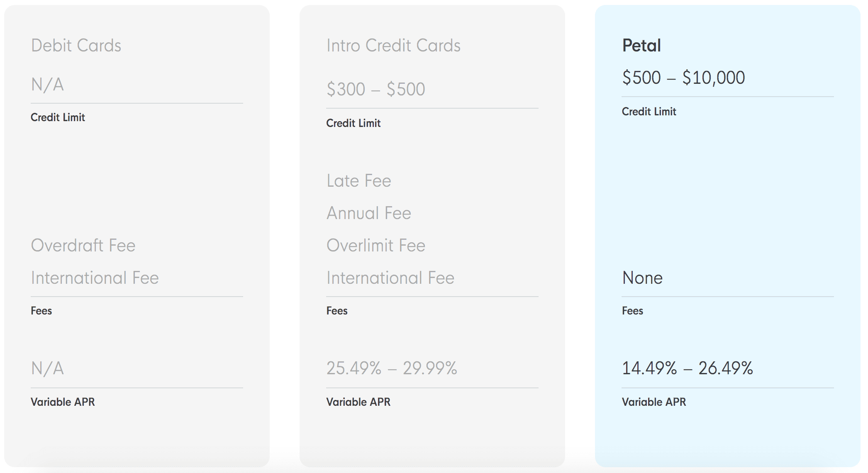Select Overdraft Fee in Debit Cards

(83, 245)
